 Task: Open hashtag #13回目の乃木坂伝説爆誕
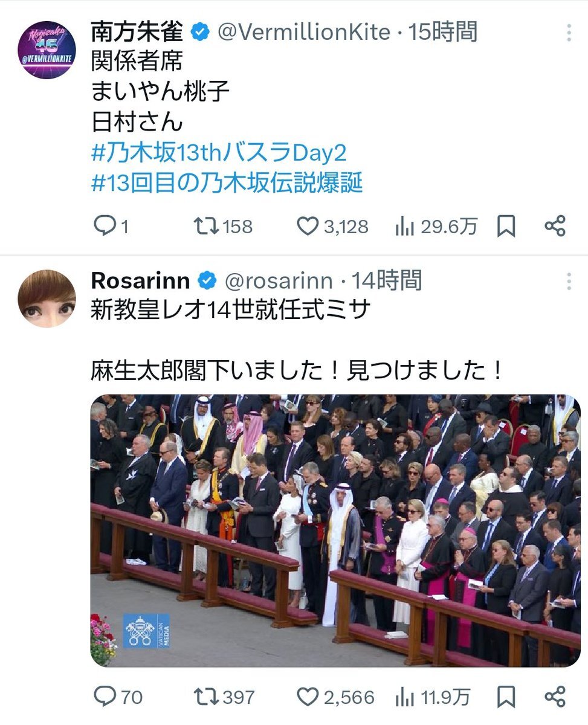point(227,183)
